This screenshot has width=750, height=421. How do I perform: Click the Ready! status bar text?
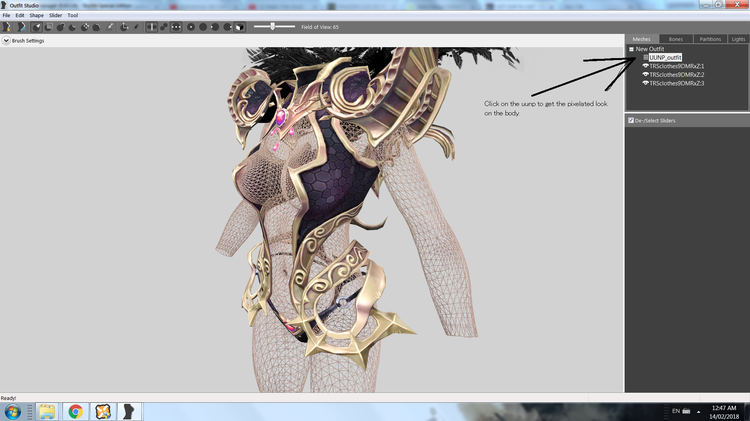tap(8, 398)
